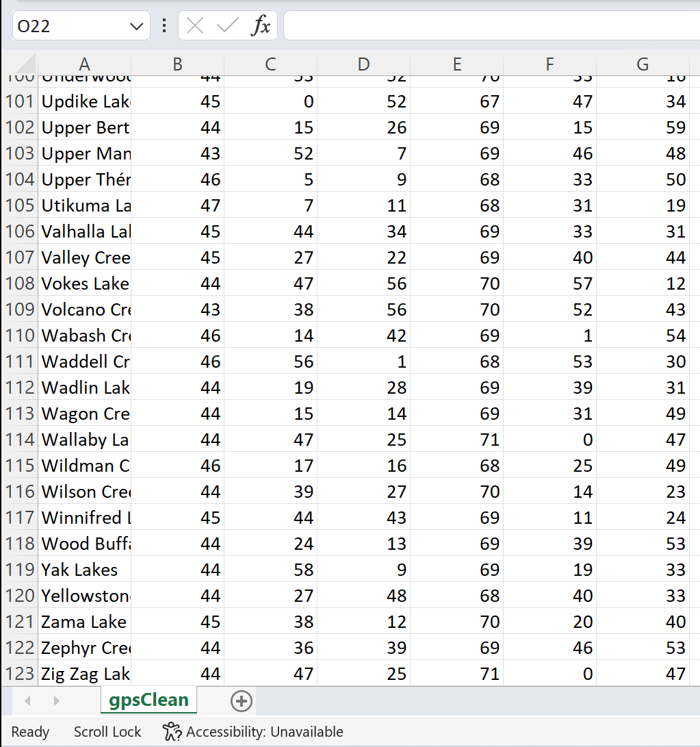Select column C header

(x=270, y=64)
